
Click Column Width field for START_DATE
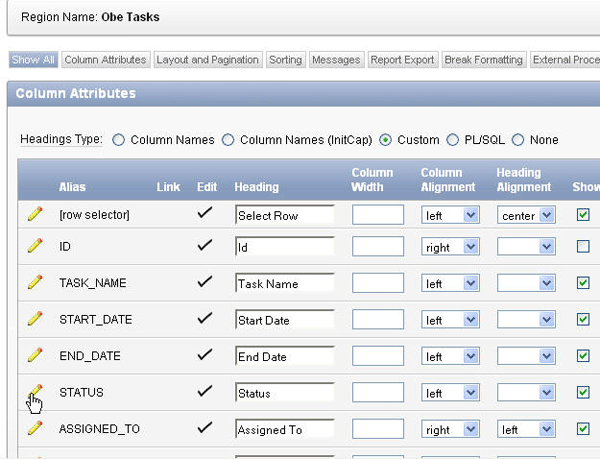tap(378, 320)
